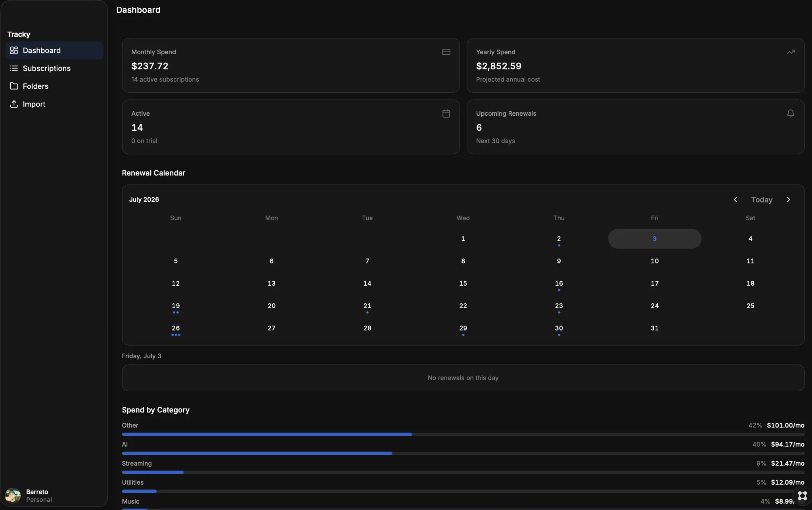
Task: Open the Dashboard sidebar item
Action: coord(54,50)
